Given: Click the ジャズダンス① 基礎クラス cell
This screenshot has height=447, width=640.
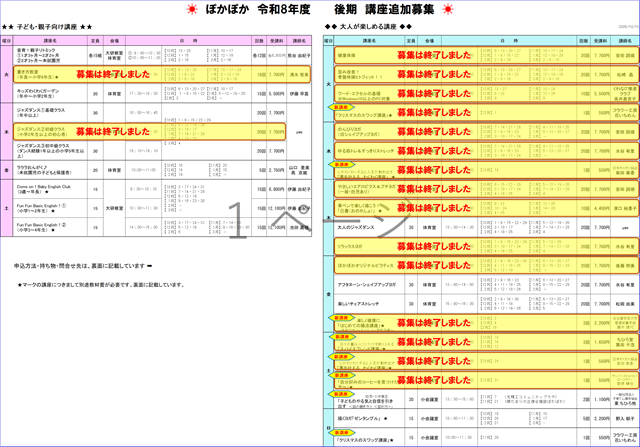Looking at the screenshot, I should [x=50, y=113].
